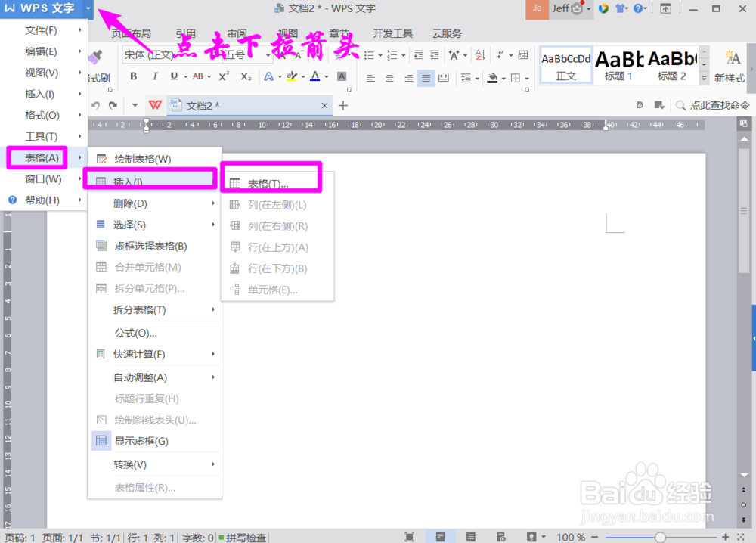Toggle italic formatting

point(155,75)
